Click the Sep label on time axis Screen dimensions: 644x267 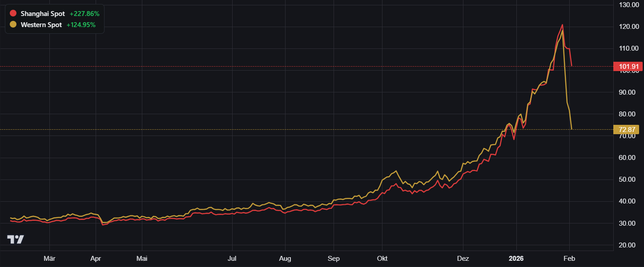[334, 258]
